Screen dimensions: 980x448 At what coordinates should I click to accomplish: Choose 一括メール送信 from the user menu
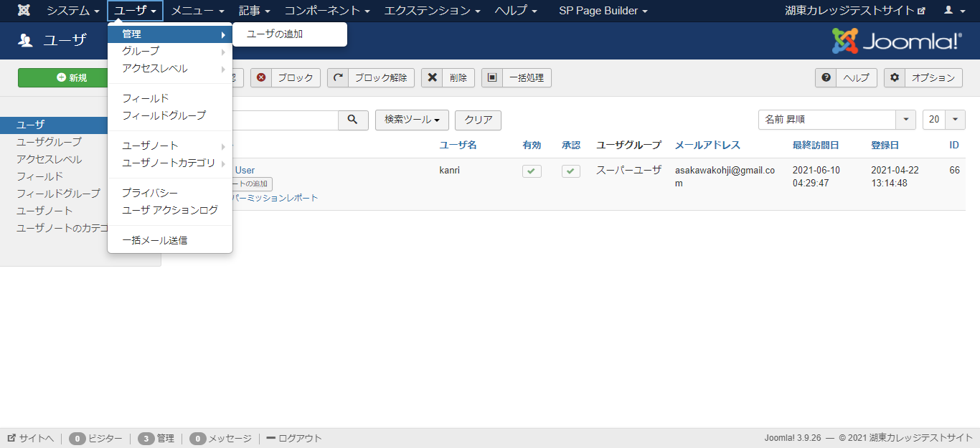[x=155, y=241]
